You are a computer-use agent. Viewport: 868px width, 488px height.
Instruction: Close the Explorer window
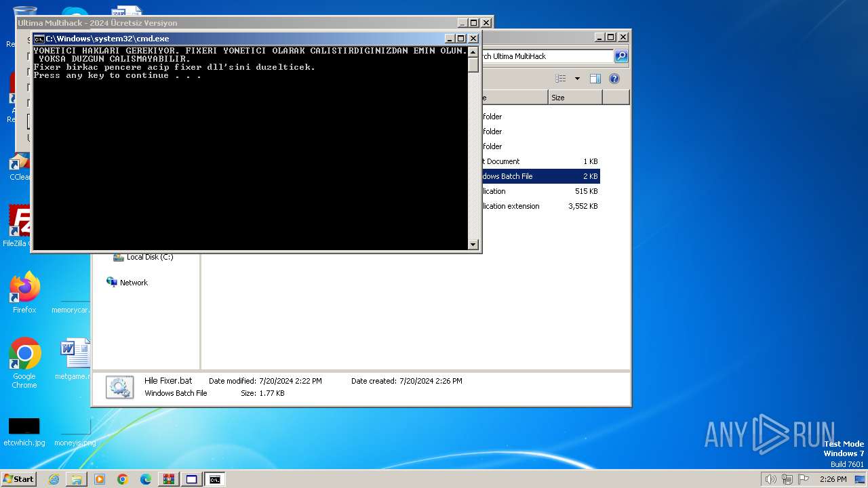coord(623,37)
